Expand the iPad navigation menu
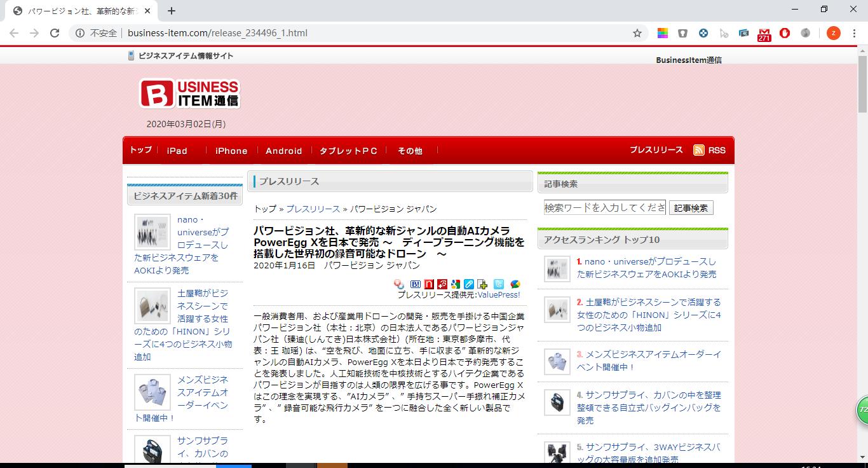868x468 pixels. [x=175, y=150]
